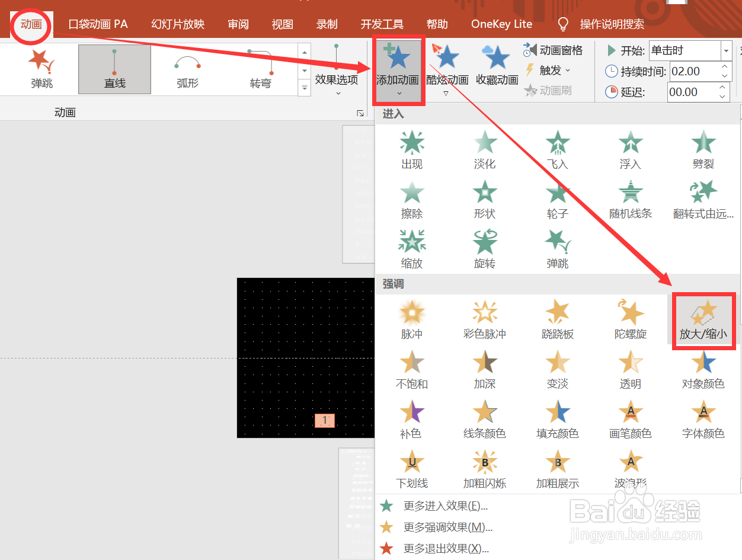The height and width of the screenshot is (560, 742).
Task: Select the 弧形 motion path
Action: click(x=187, y=69)
